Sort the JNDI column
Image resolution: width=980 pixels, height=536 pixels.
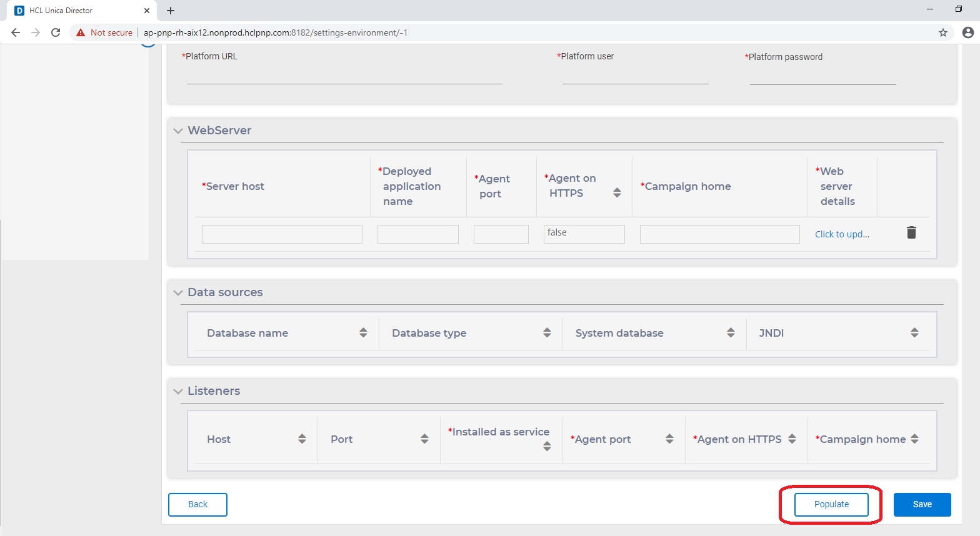pyautogui.click(x=914, y=333)
